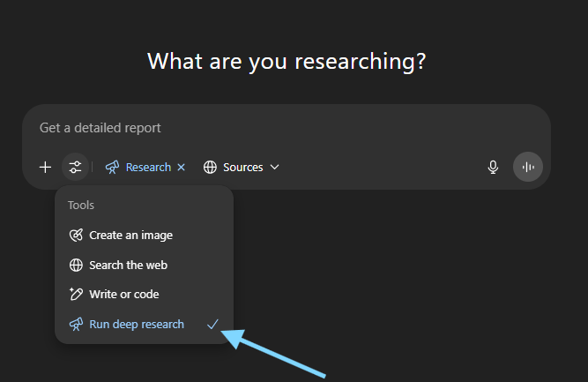Remove Research mode with the X
Screen dimensions: 588x382
(181, 167)
